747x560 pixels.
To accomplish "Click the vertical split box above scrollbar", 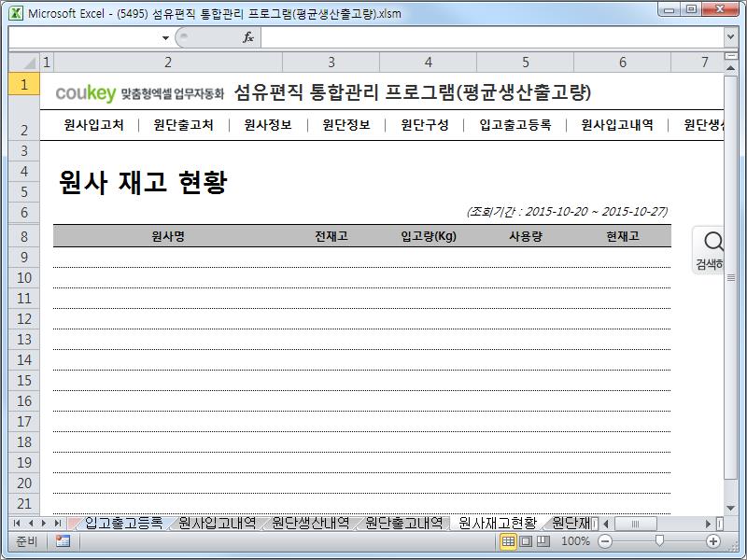I will pyautogui.click(x=730, y=56).
